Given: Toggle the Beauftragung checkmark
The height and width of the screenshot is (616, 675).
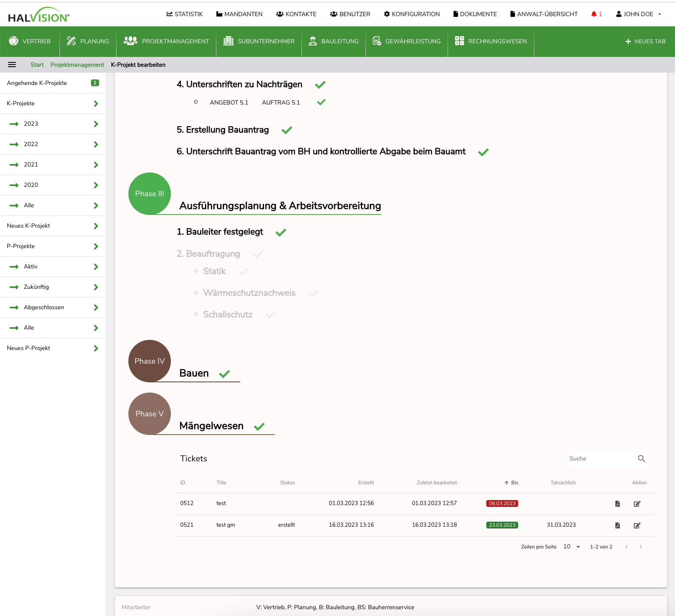Looking at the screenshot, I should (x=258, y=254).
